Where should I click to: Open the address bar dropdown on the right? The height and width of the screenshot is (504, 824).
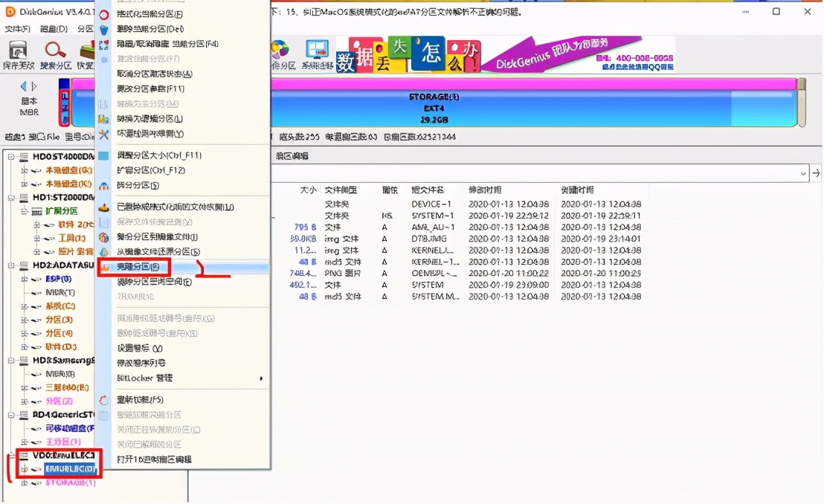pyautogui.click(x=805, y=172)
